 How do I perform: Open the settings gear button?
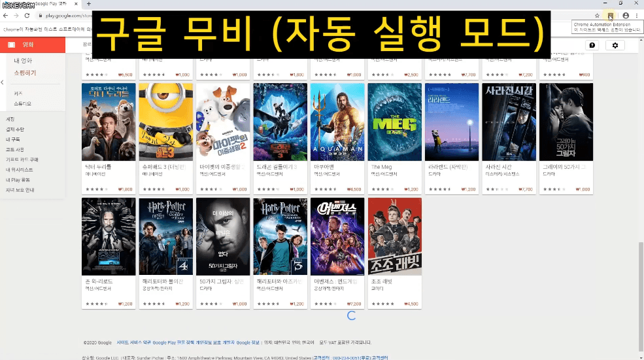[615, 45]
